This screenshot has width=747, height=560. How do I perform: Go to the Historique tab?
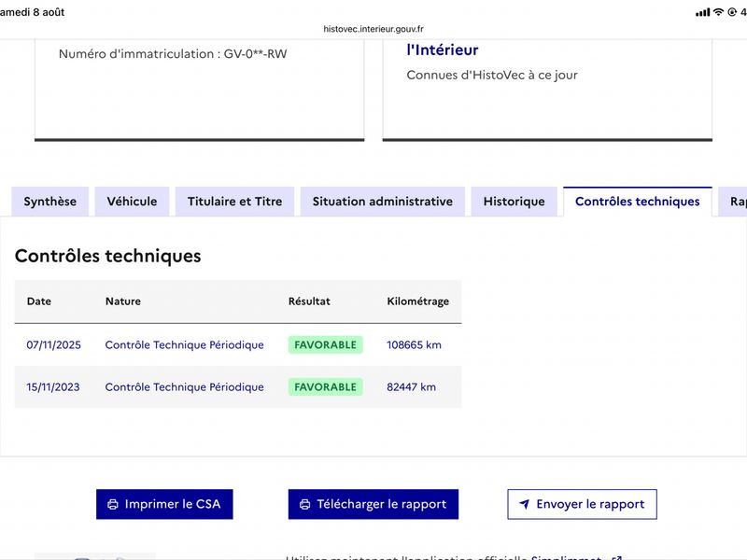pos(514,202)
